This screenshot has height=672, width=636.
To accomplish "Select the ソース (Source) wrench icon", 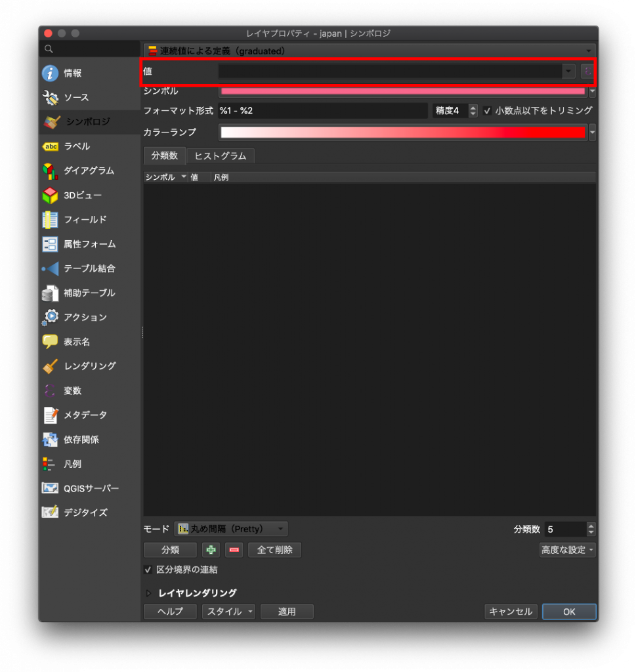I will click(50, 97).
